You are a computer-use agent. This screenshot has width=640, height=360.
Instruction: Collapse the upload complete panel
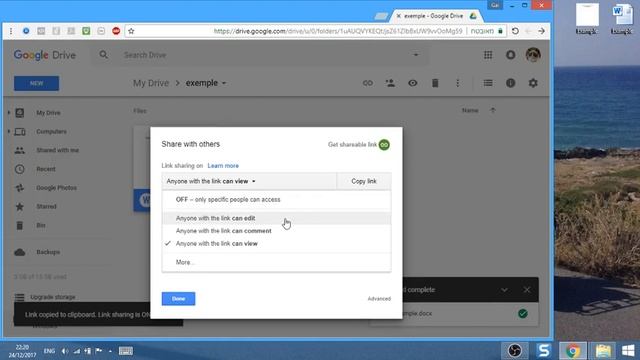pyautogui.click(x=504, y=290)
